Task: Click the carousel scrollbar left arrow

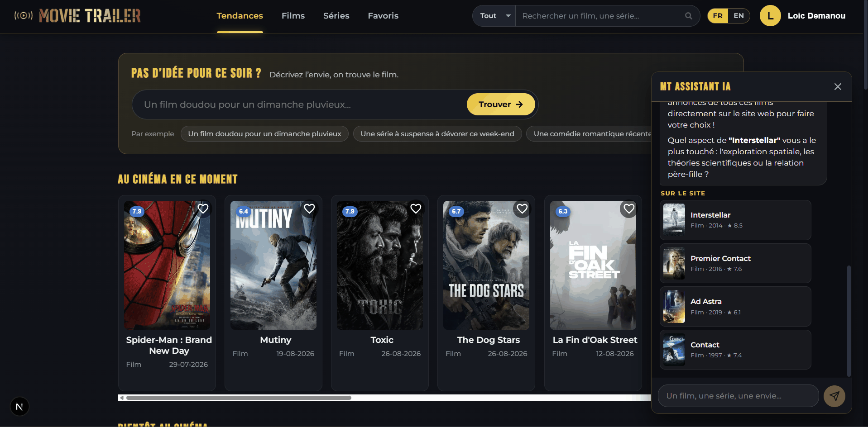Action: click(121, 398)
